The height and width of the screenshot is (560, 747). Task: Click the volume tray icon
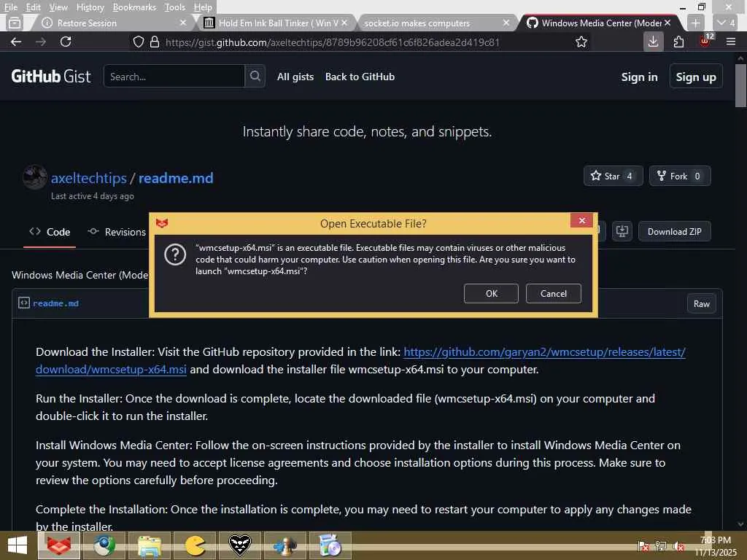click(x=678, y=546)
